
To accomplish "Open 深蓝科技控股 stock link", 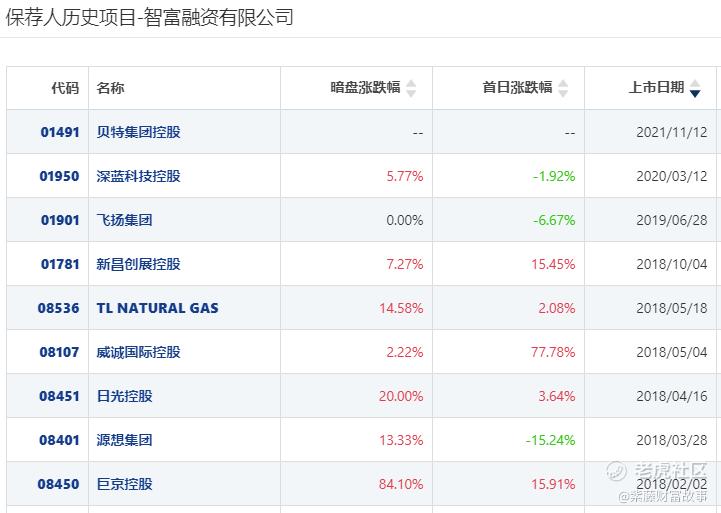I will [x=138, y=176].
